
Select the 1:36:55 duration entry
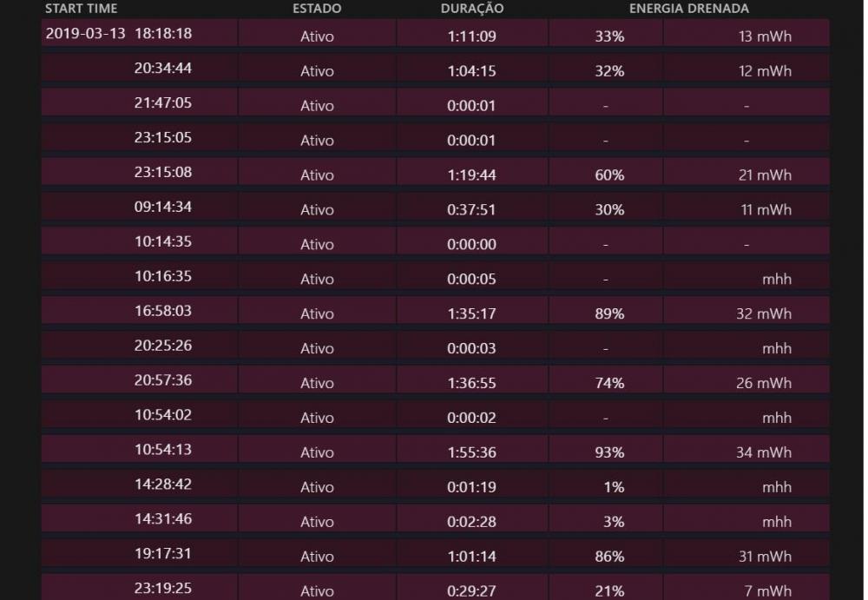pos(472,383)
